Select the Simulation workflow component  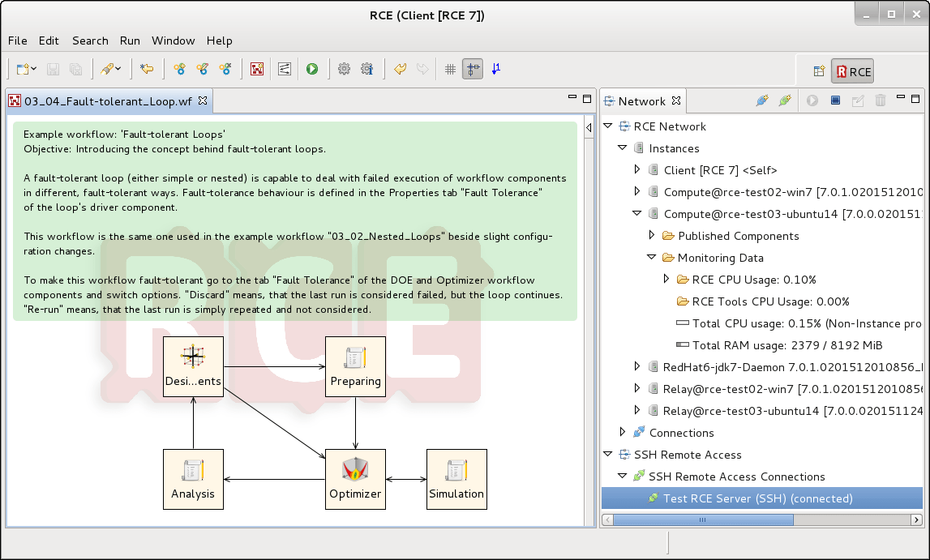456,480
